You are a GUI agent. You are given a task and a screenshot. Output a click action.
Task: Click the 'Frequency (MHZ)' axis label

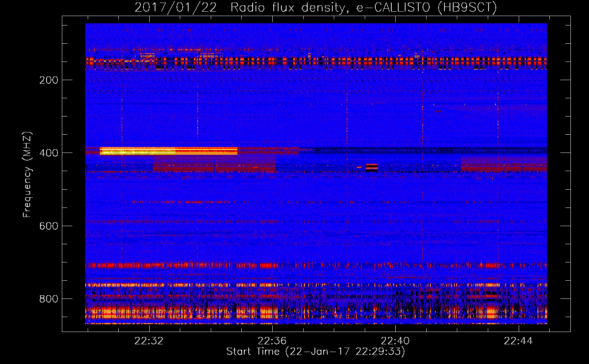pos(27,174)
